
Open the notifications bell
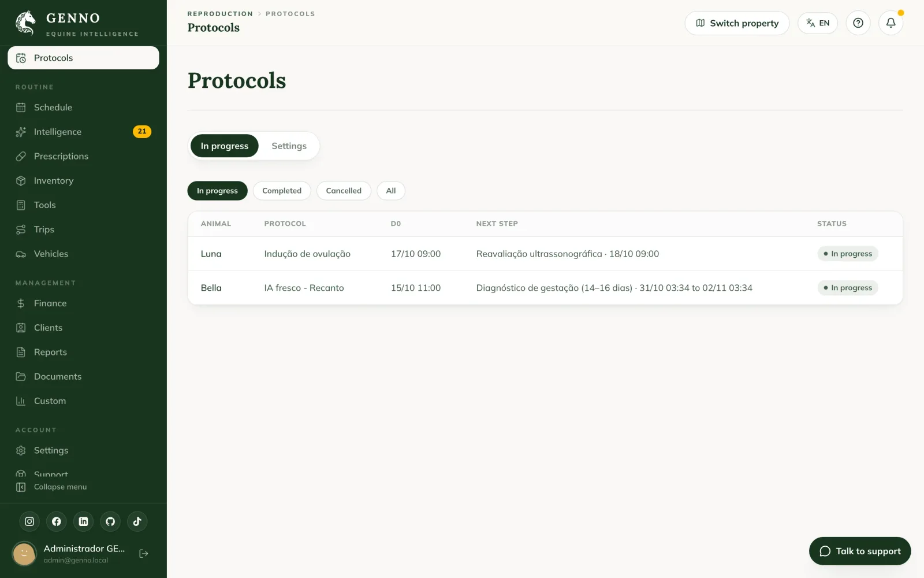(x=891, y=23)
